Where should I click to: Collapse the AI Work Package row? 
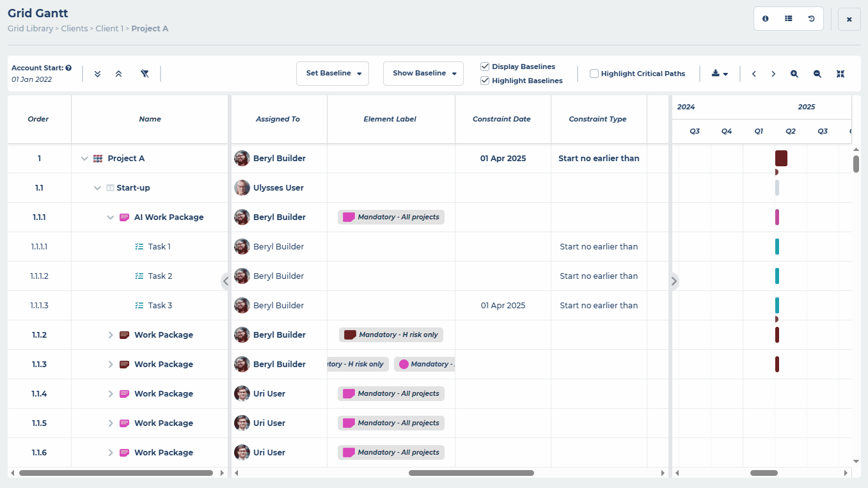[110, 217]
